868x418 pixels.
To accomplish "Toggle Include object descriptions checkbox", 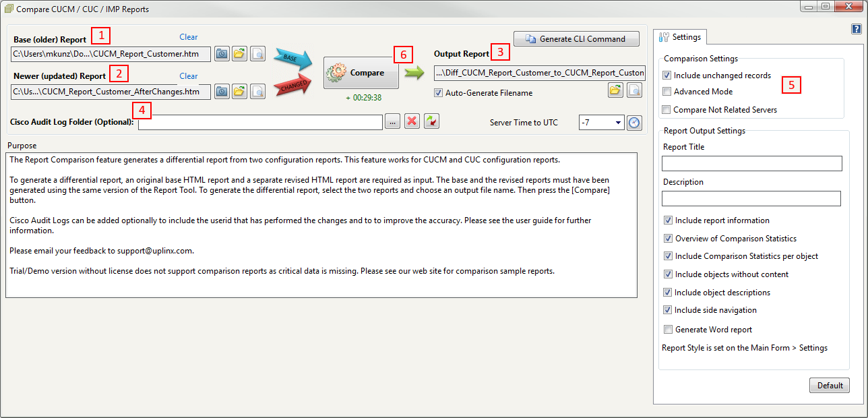I will 669,293.
